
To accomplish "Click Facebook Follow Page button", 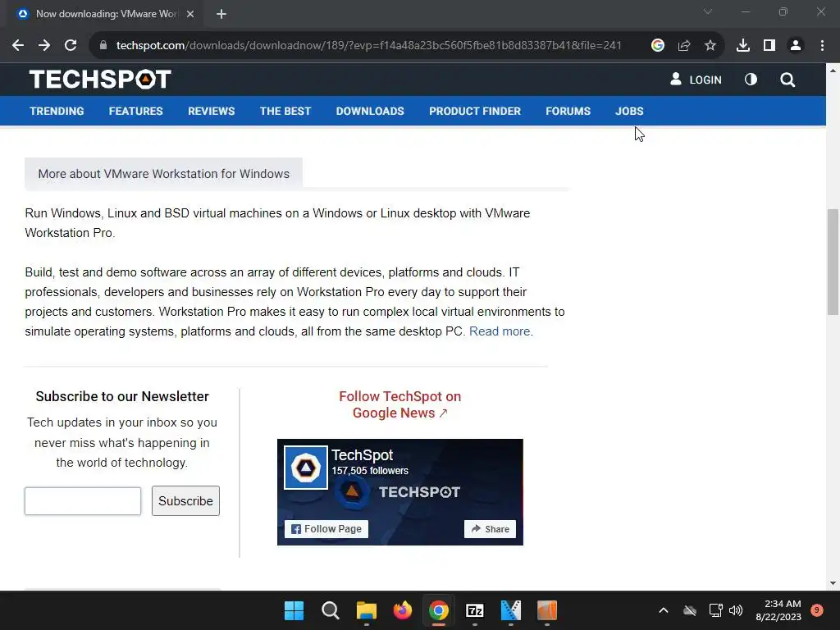I will pyautogui.click(x=326, y=529).
